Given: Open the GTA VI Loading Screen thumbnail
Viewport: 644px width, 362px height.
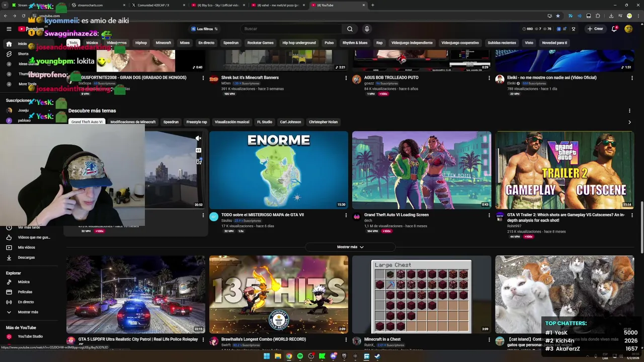Looking at the screenshot, I should click(x=422, y=170).
